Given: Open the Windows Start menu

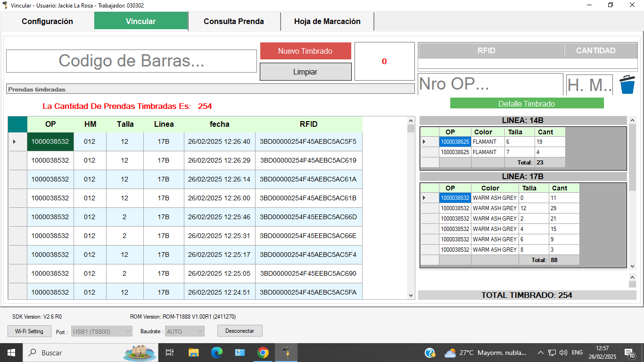Looking at the screenshot, I should 11,353.
